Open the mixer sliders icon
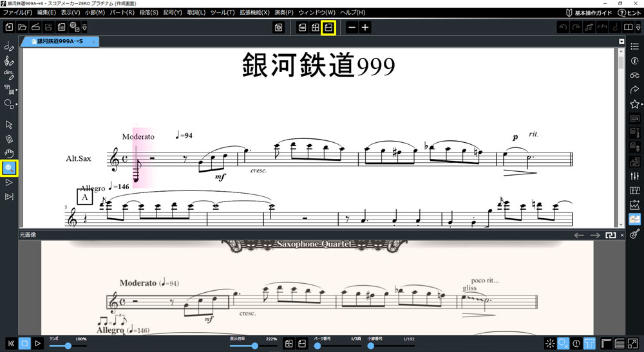 click(x=634, y=176)
